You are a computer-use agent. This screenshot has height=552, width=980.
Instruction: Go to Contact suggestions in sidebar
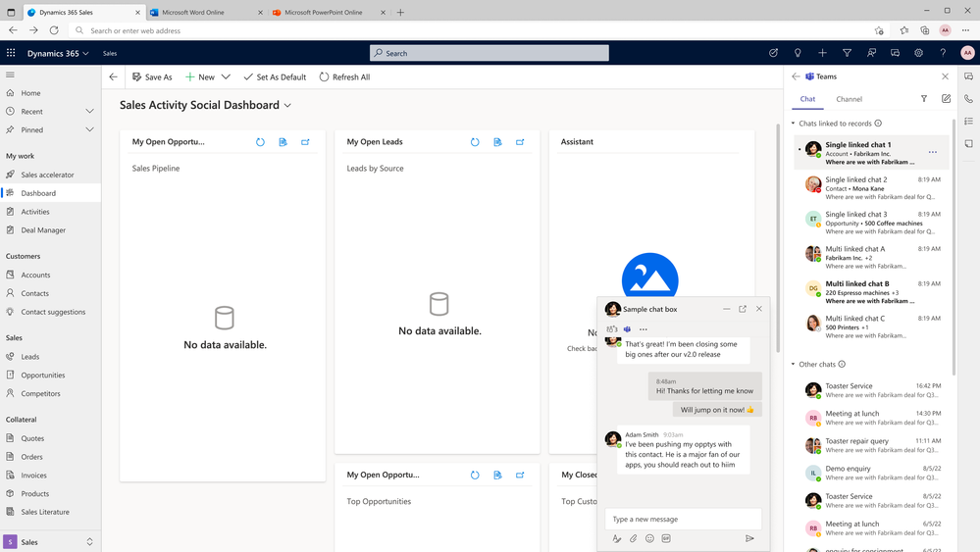coord(53,312)
